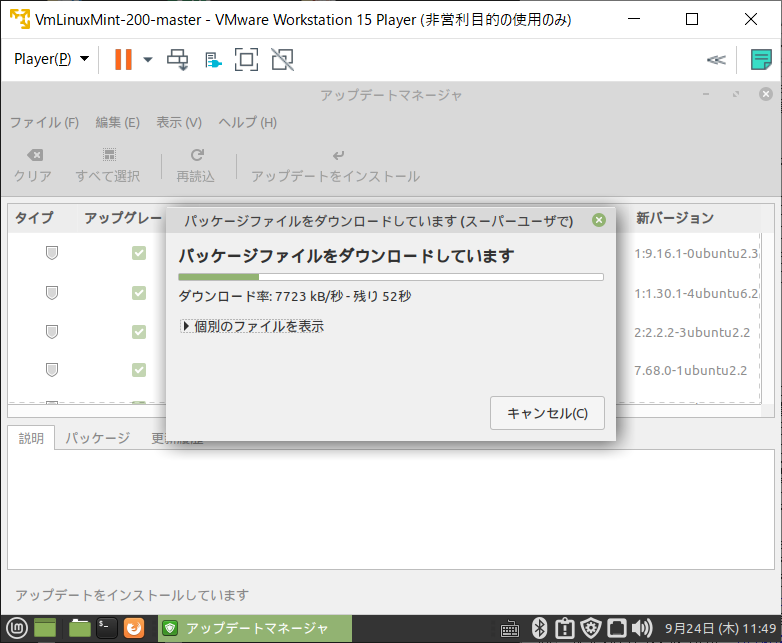Enter full screen mode
This screenshot has width=782, height=643.
click(246, 59)
